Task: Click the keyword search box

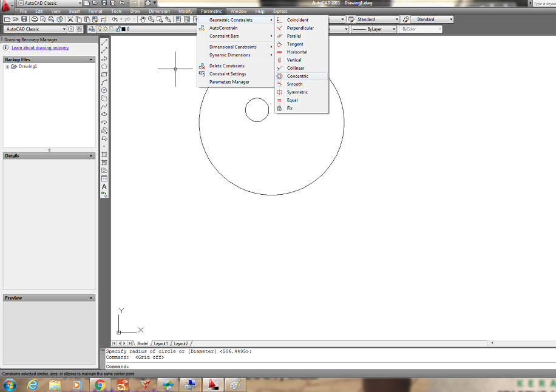Action: coord(544,4)
